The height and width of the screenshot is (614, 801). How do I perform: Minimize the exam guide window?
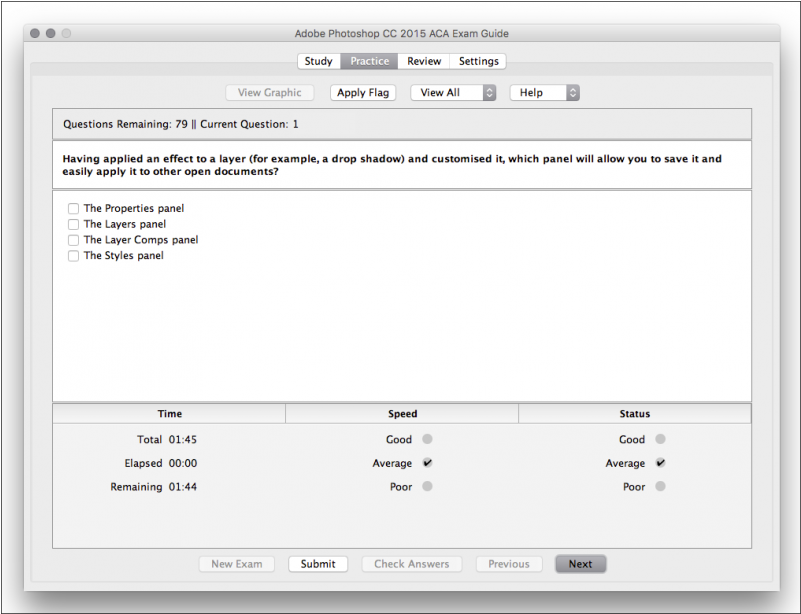click(x=51, y=33)
